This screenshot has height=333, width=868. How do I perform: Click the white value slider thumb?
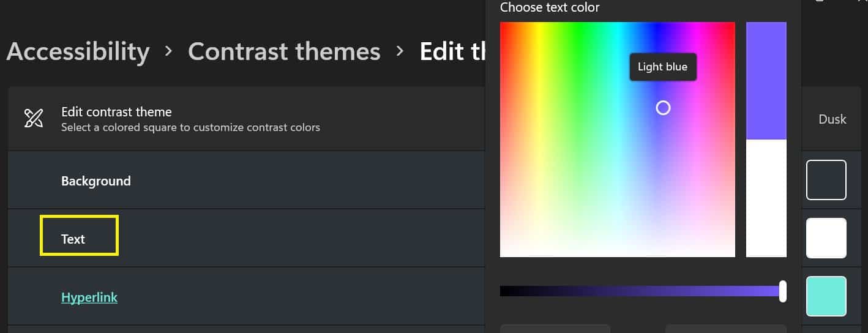pos(782,291)
